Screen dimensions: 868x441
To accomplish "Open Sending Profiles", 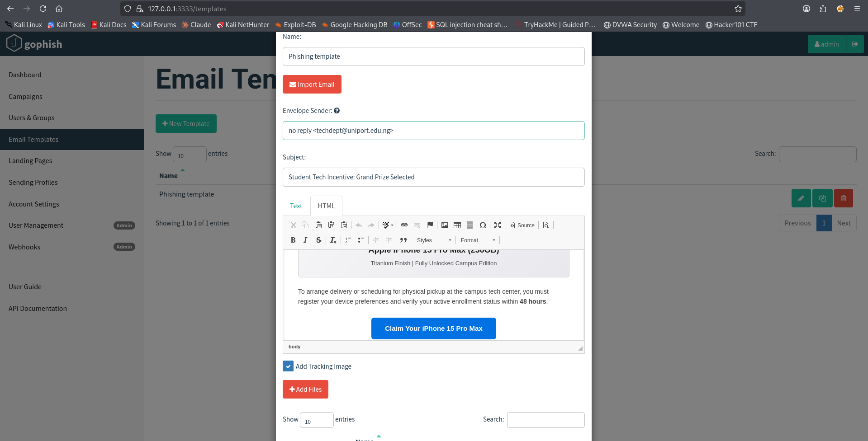I will point(33,183).
